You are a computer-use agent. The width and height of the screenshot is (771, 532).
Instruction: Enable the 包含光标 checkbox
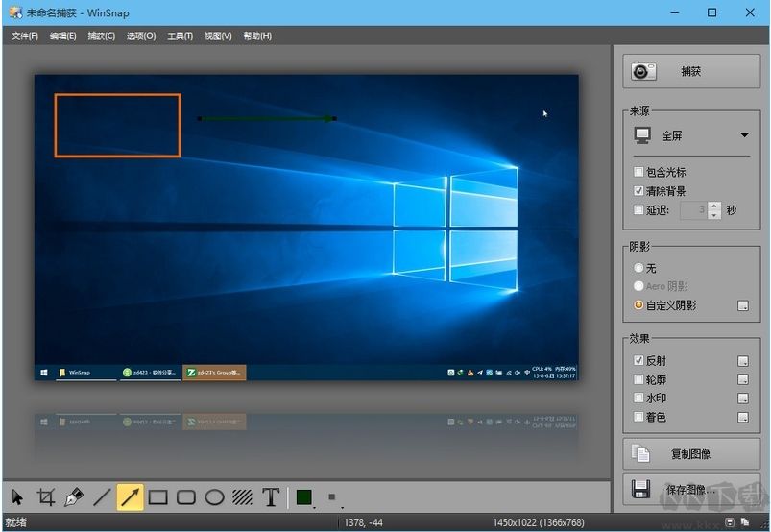click(639, 173)
